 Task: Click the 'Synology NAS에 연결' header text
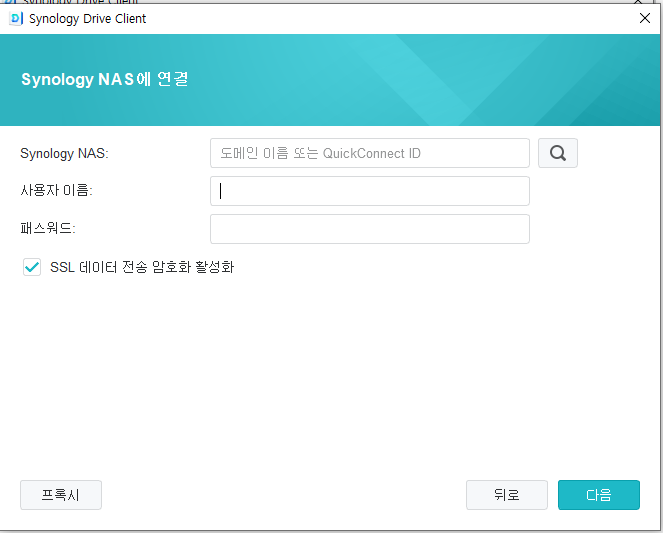(x=104, y=79)
